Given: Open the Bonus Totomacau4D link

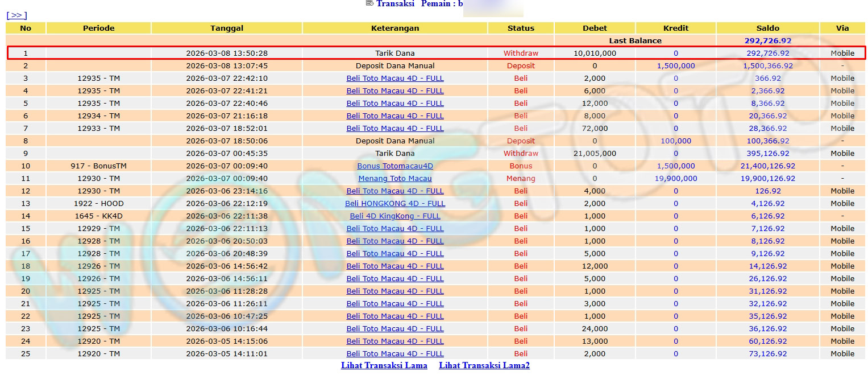Looking at the screenshot, I should click(x=394, y=166).
